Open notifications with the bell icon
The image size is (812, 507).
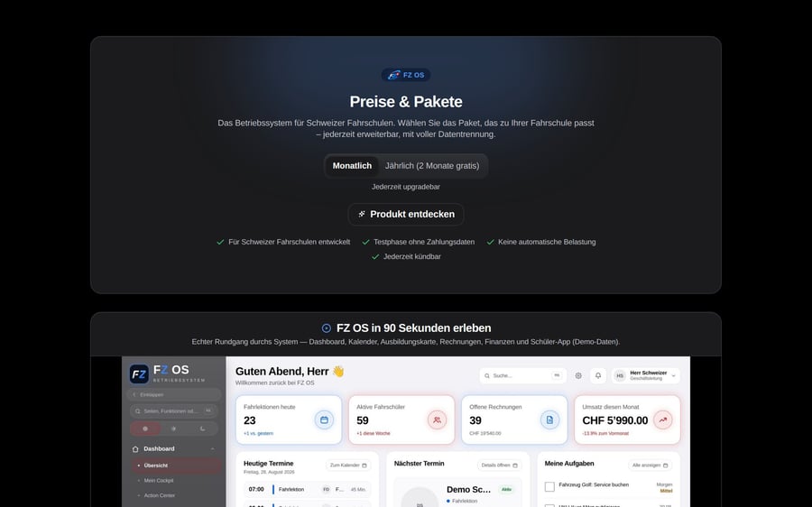tap(598, 376)
